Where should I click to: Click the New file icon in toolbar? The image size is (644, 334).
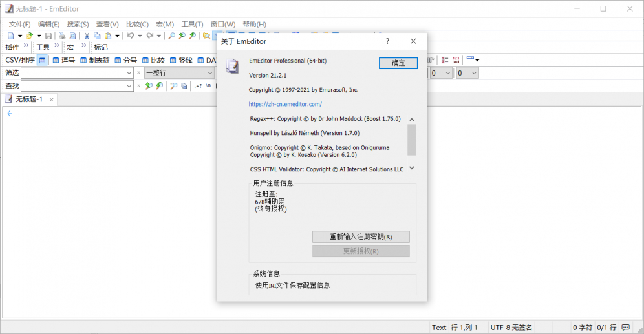pyautogui.click(x=11, y=36)
